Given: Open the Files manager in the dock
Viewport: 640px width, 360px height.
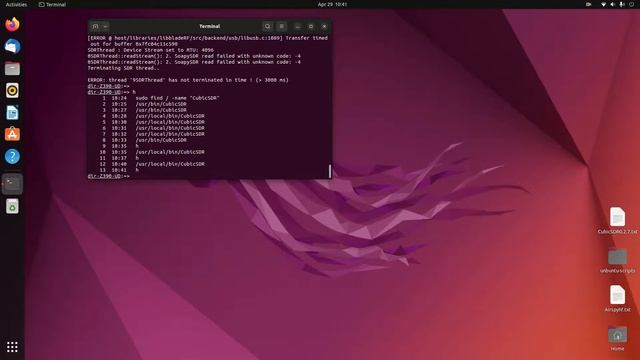Looking at the screenshot, I should pyautogui.click(x=12, y=69).
